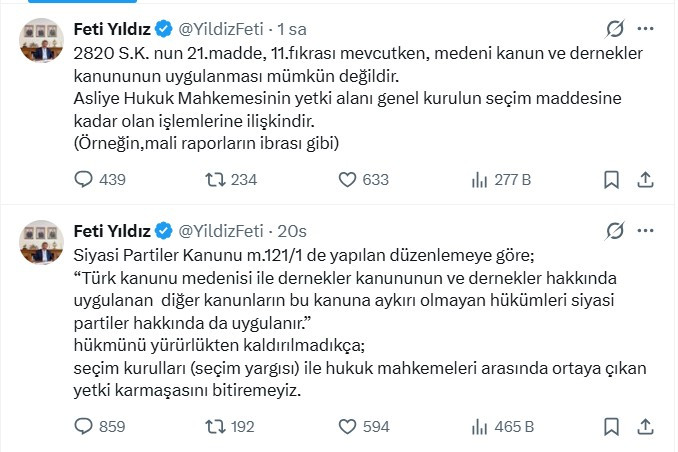Bookmark the second tweet about Siyasi Partiler Kanunu
The image size is (678, 452).
pos(611,427)
